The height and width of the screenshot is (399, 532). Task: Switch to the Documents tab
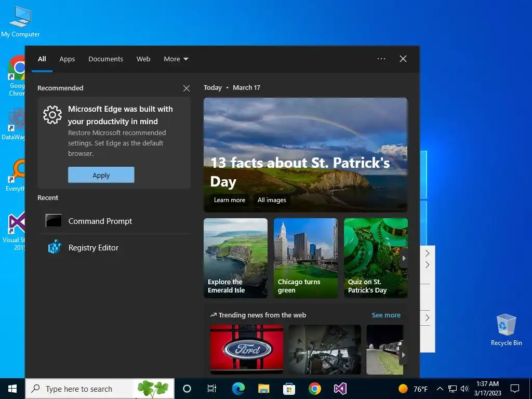[x=105, y=59]
